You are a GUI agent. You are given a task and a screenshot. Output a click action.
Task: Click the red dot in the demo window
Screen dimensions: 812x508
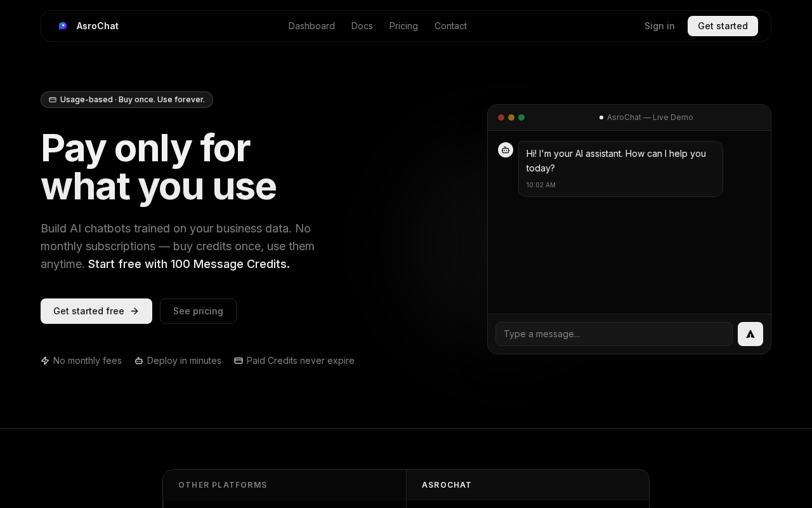click(x=501, y=117)
